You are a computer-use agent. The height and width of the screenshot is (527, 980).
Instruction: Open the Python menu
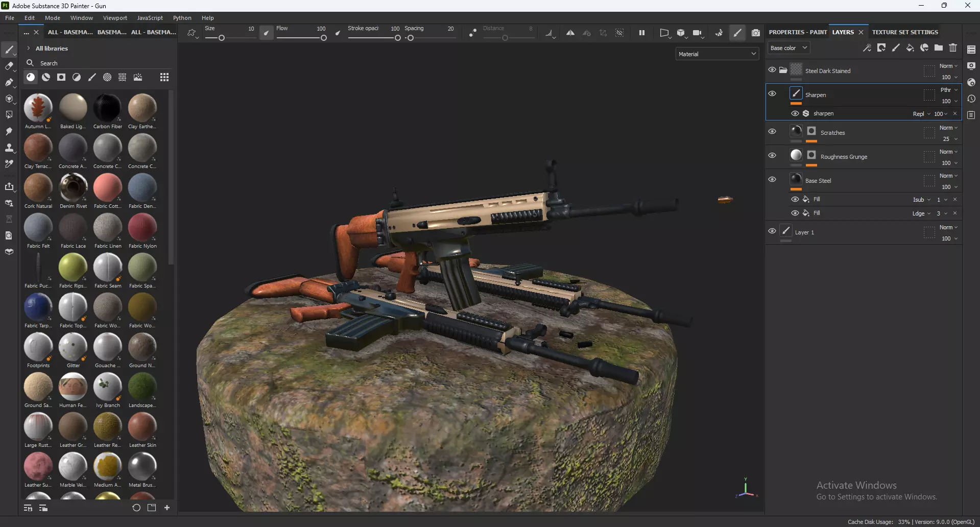182,18
